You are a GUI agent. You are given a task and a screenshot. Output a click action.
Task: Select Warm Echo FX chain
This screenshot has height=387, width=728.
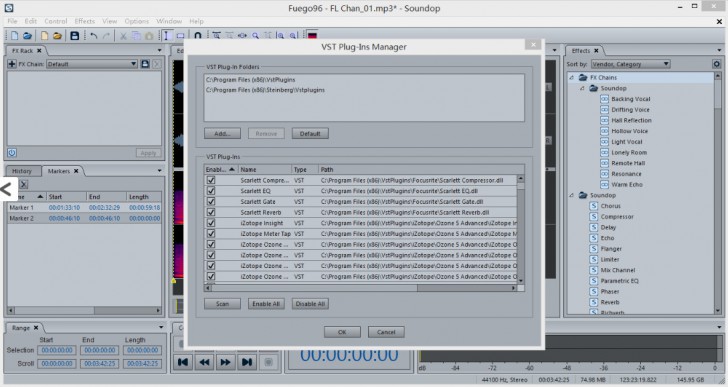tap(627, 185)
